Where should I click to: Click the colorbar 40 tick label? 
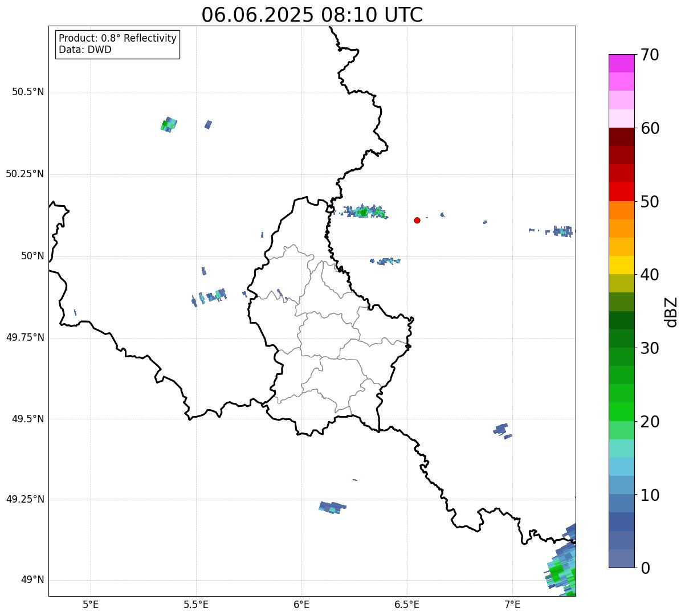tap(650, 275)
